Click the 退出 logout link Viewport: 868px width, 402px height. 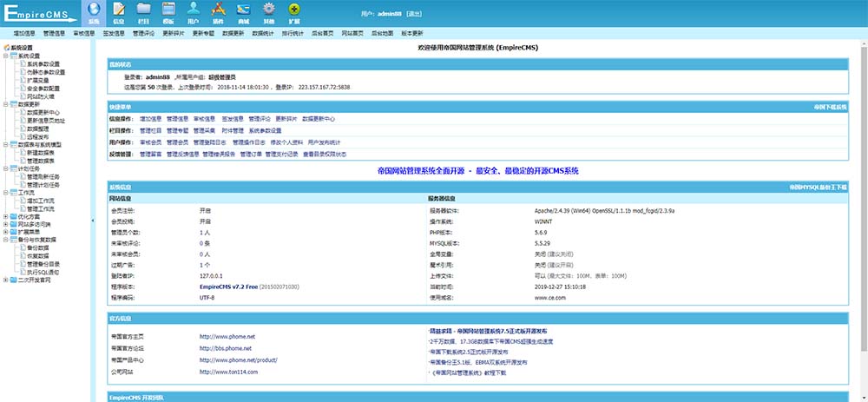413,13
